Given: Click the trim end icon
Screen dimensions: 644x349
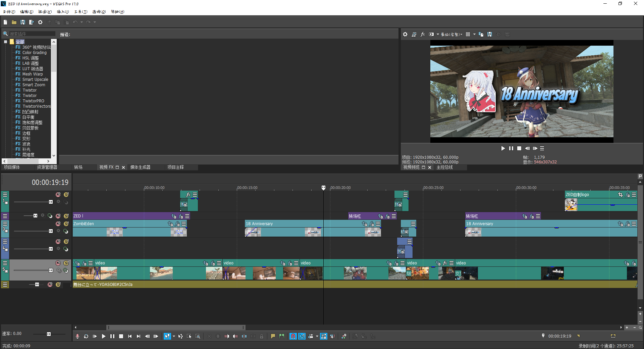Looking at the screenshot, I should 235,336.
